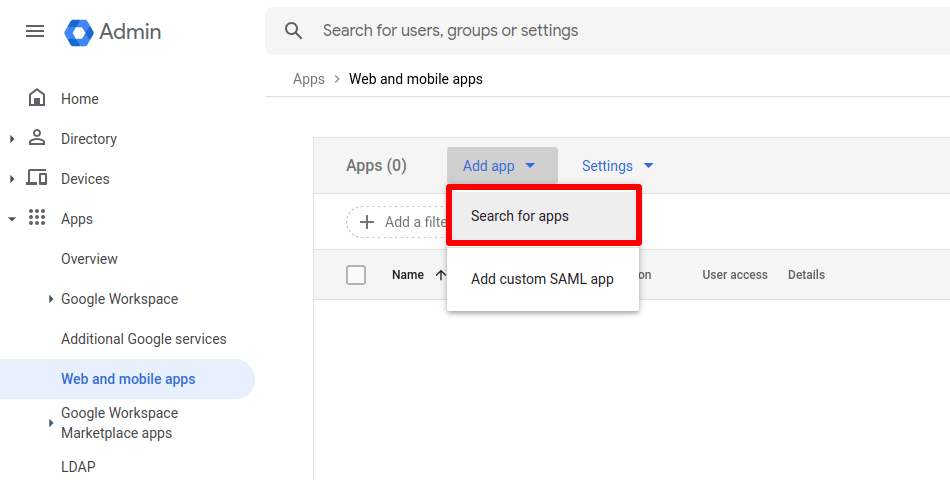Focus the search users, groups or settings field
This screenshot has height=480, width=950.
600,31
